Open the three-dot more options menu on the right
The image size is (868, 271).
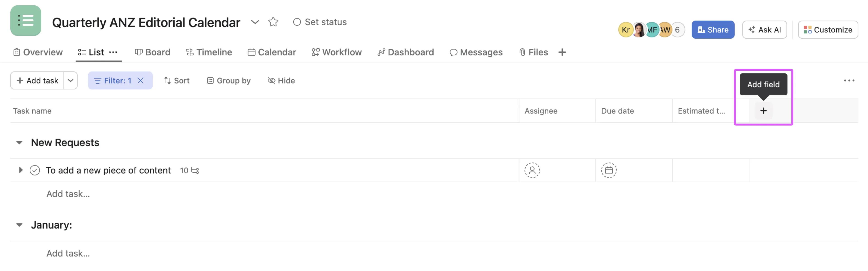click(849, 80)
